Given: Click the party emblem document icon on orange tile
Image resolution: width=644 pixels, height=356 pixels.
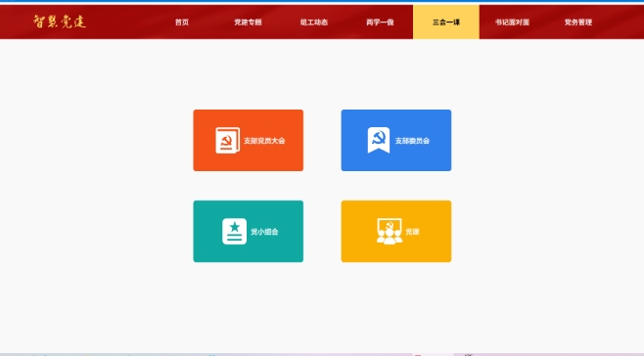Looking at the screenshot, I should 227,141.
